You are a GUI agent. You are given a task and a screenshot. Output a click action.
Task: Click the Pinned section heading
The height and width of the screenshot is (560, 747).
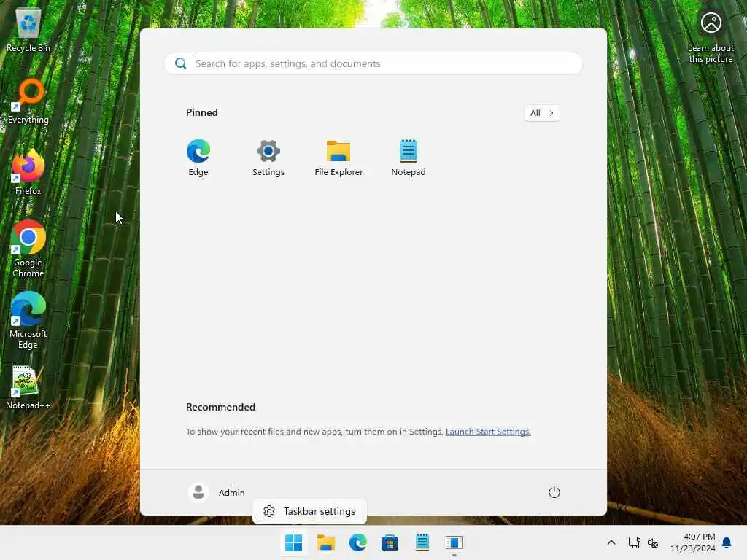pos(202,112)
